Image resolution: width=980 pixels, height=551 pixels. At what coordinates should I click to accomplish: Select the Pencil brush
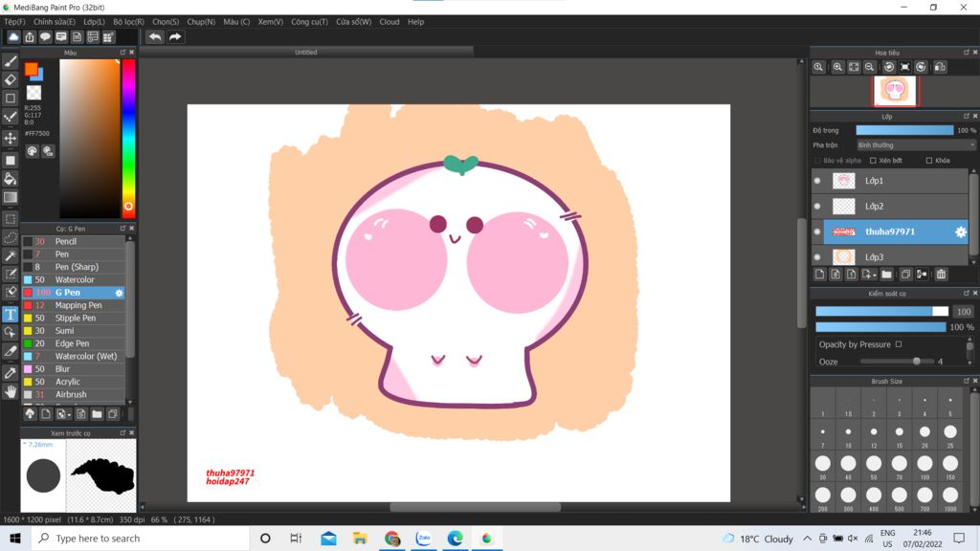[74, 241]
